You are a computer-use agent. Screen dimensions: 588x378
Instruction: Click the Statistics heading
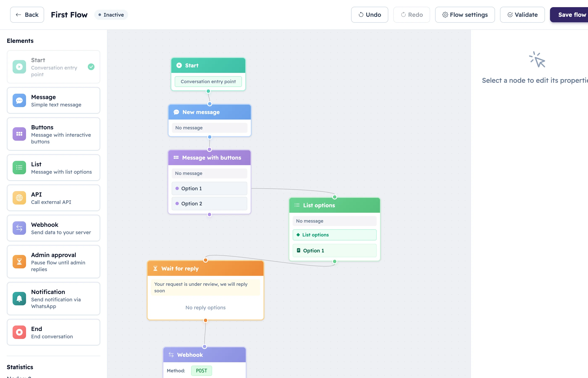click(20, 367)
